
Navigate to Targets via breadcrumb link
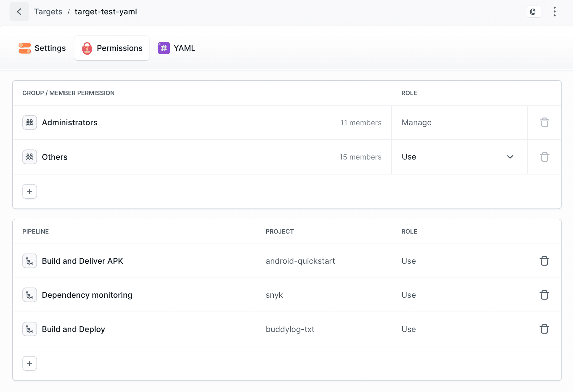48,11
